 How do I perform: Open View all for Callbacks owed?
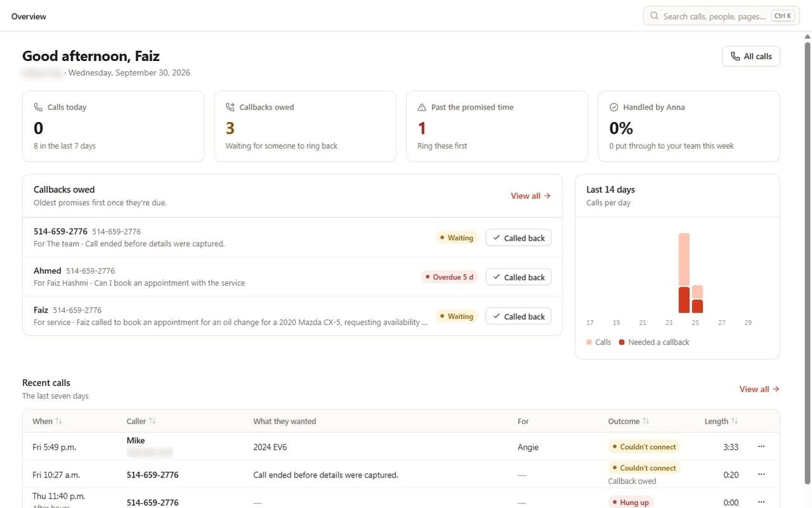tap(530, 196)
